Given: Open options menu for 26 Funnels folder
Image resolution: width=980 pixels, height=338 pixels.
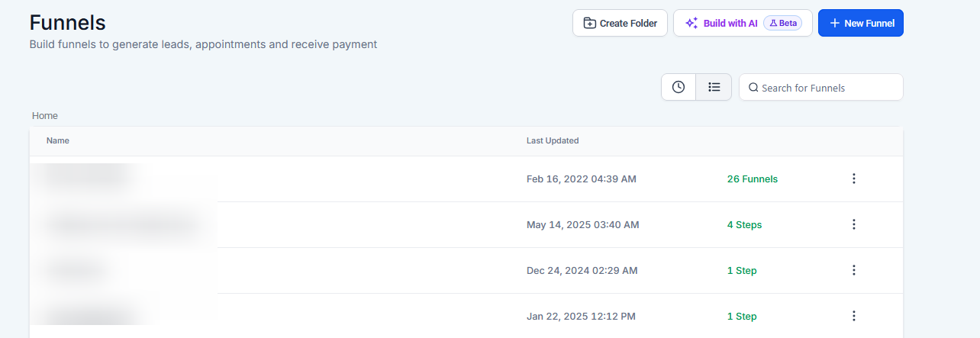Looking at the screenshot, I should click(x=854, y=179).
